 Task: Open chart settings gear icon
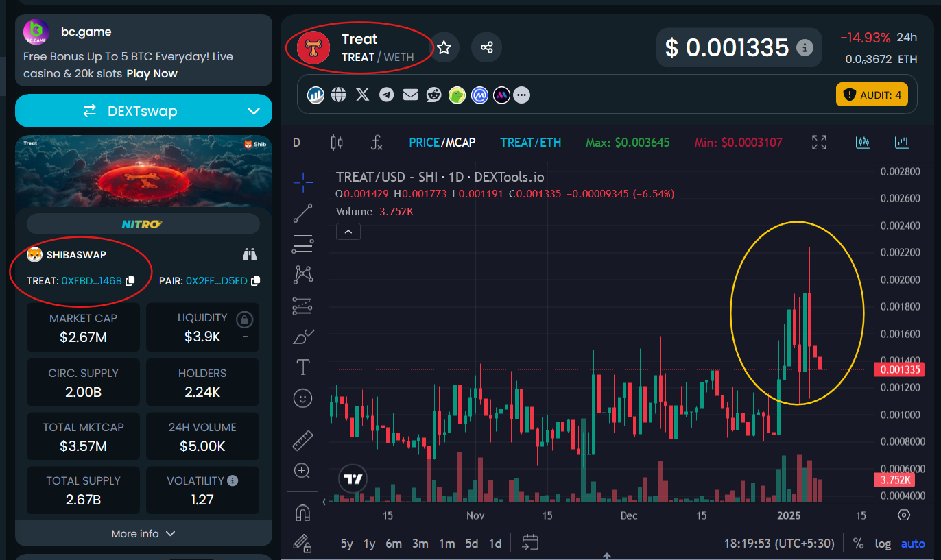[x=904, y=515]
